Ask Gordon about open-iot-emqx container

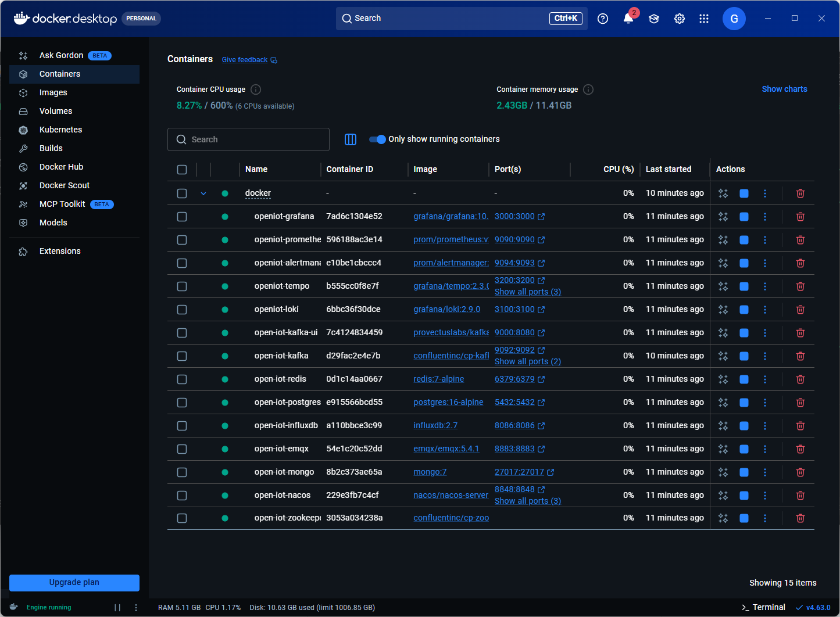[723, 449]
